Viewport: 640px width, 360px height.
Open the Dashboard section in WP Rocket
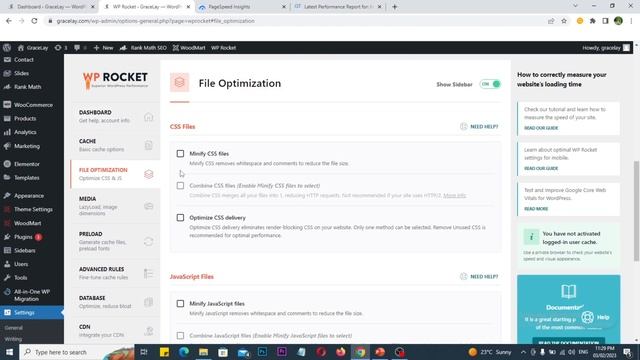(116, 116)
